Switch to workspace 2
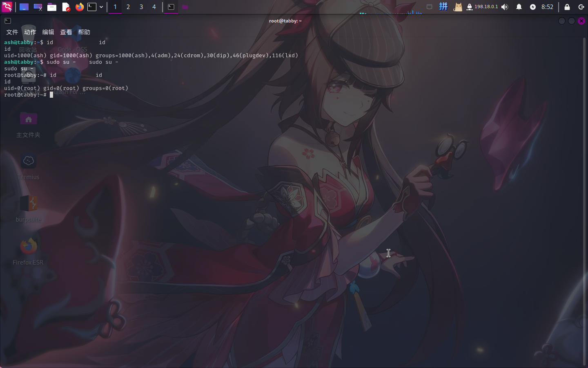 point(128,7)
